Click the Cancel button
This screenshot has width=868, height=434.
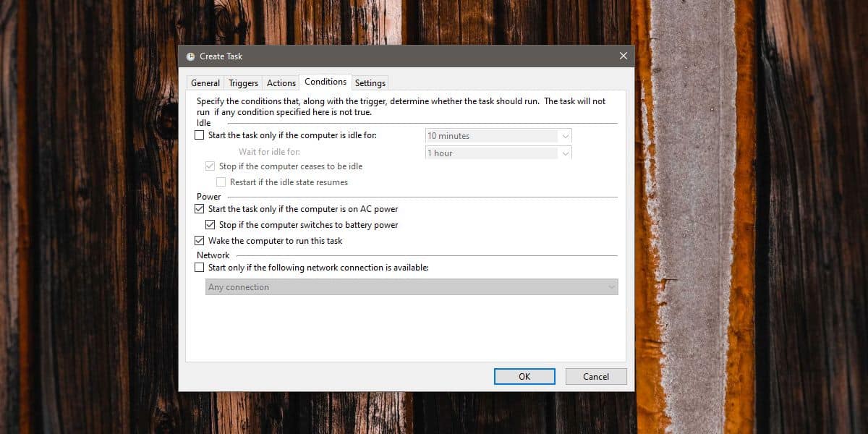[x=596, y=376]
